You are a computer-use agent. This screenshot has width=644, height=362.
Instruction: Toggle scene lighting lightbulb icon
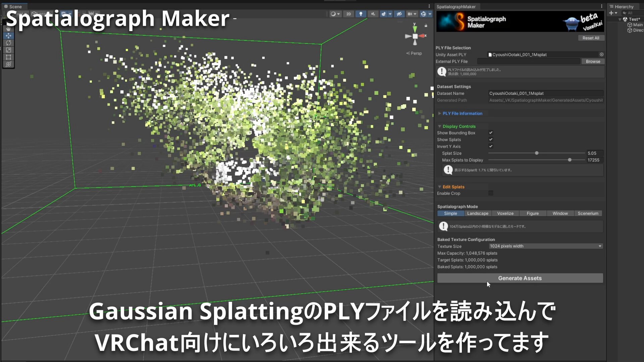tap(361, 14)
